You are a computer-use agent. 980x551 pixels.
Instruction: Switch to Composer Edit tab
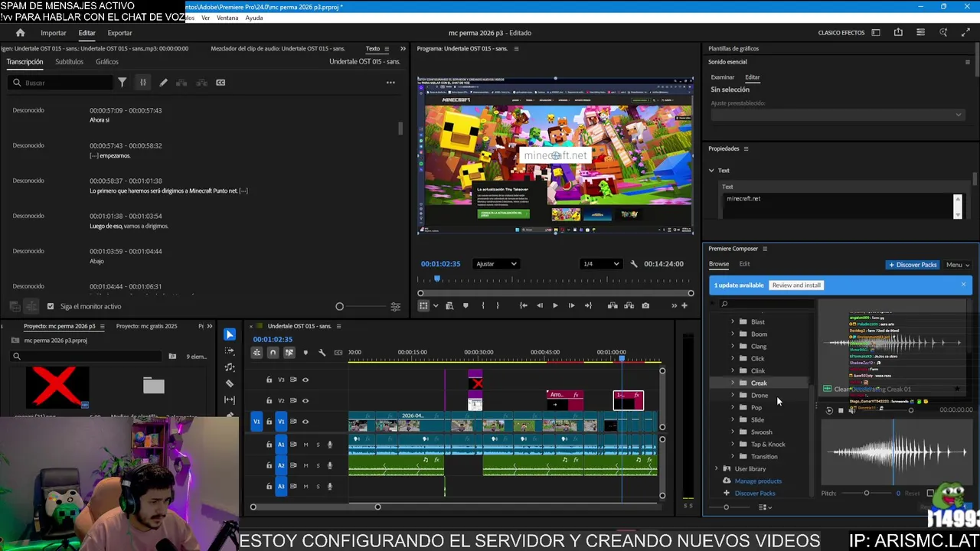[x=744, y=264]
